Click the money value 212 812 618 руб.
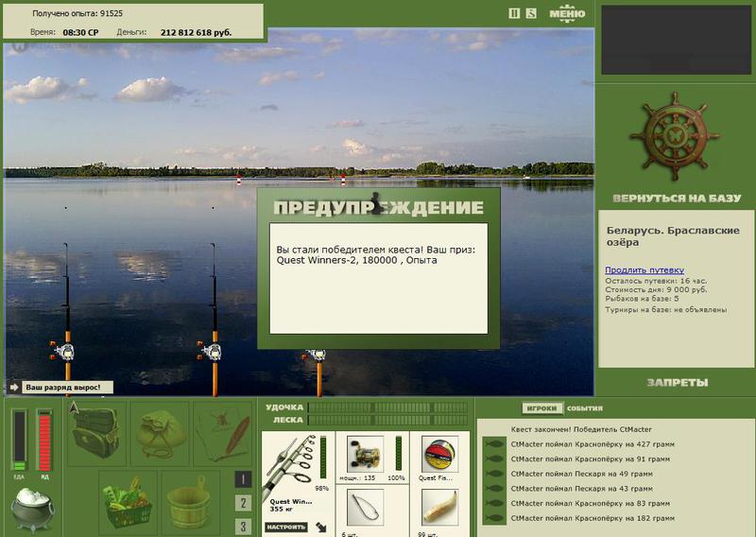Screen dimensions: 756x537 click(196, 33)
